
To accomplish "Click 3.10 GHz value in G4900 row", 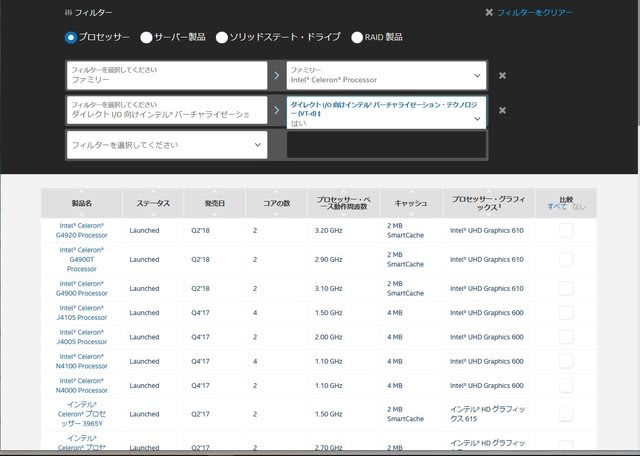I will coord(329,289).
